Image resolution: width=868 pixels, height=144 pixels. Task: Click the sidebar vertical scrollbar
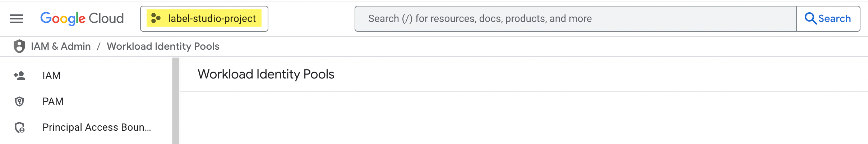(176, 101)
